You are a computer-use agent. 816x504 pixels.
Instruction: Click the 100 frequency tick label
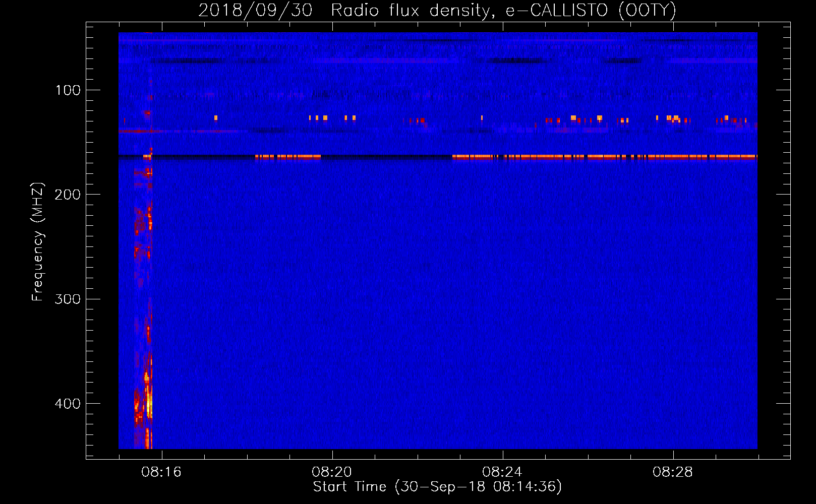point(68,90)
